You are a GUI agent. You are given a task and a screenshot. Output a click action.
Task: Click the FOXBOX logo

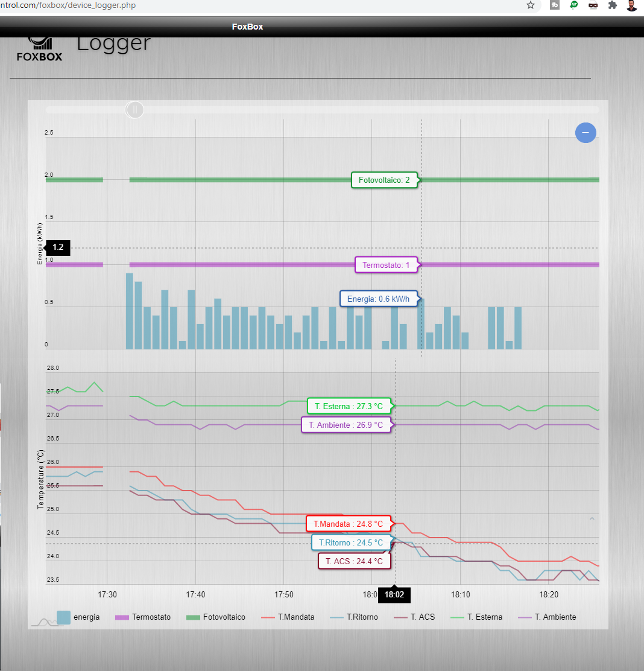[40, 49]
